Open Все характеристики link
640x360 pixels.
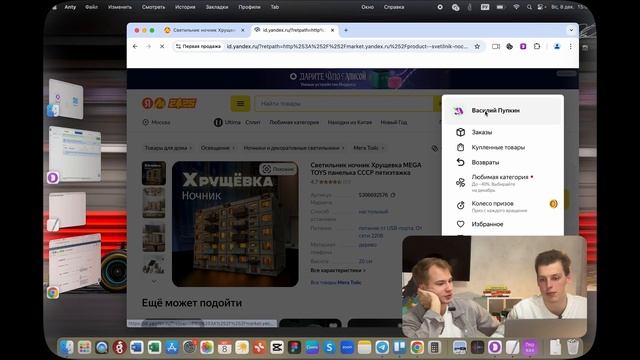pos(338,270)
